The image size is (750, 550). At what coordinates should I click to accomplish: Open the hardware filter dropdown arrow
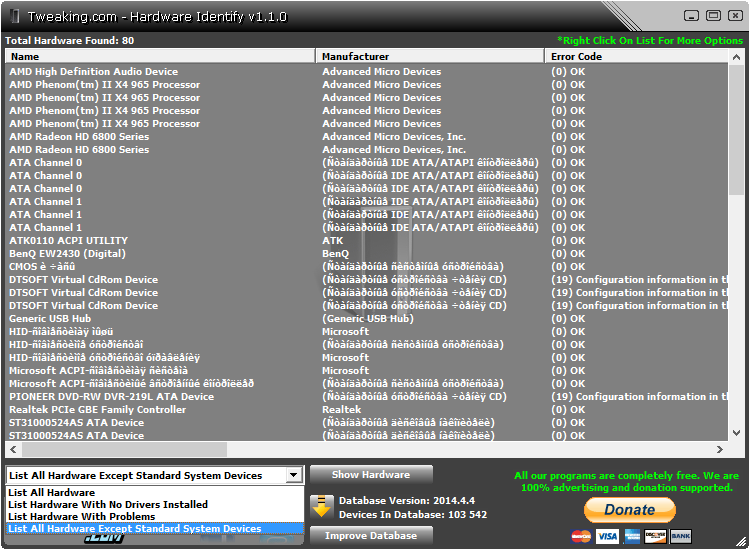(294, 475)
